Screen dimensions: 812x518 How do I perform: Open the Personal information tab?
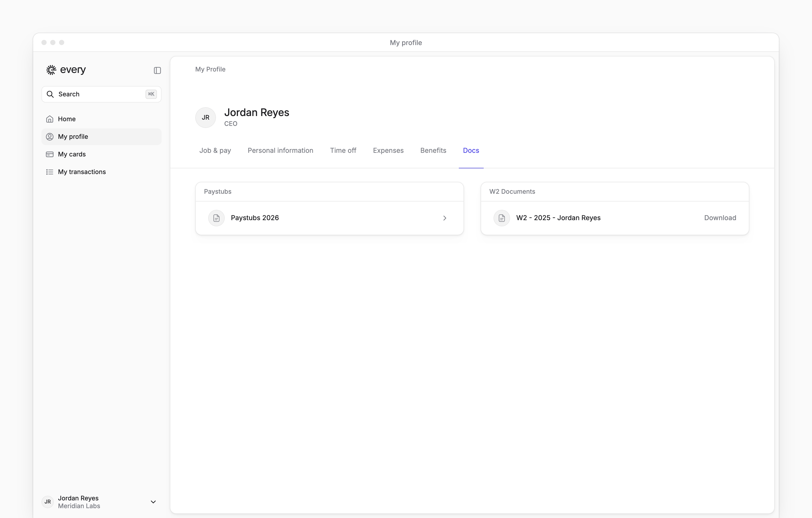click(x=281, y=150)
